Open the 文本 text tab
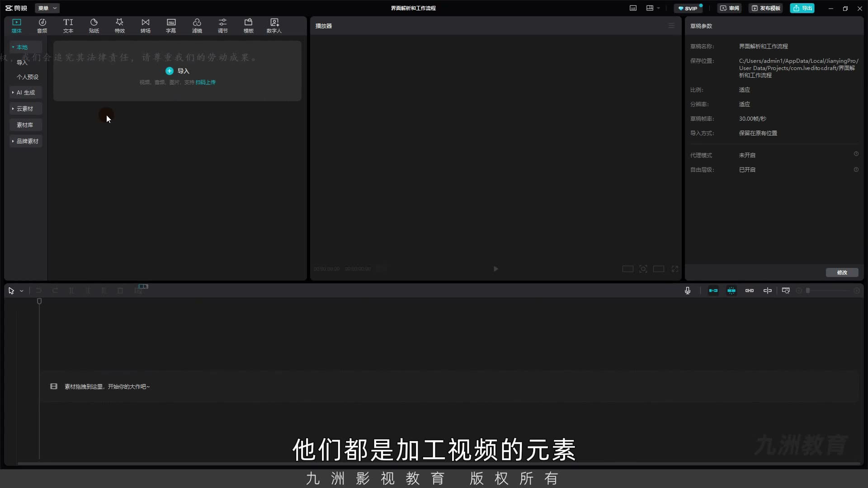868x488 pixels. point(68,26)
